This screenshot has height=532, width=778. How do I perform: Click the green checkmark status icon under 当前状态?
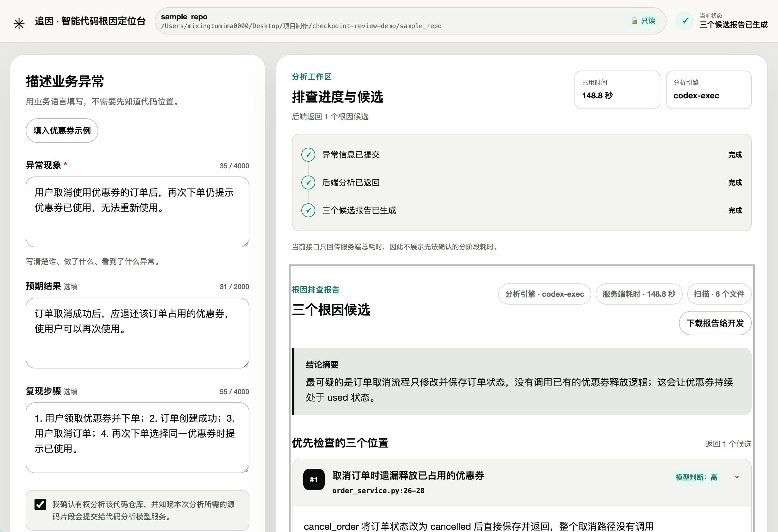pos(685,21)
